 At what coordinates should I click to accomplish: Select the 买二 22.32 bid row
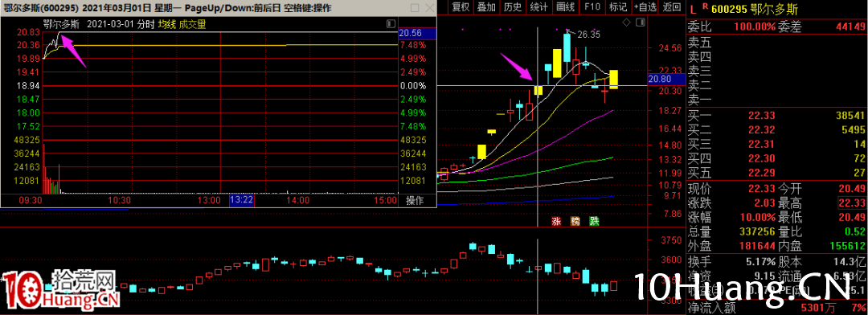[776, 130]
